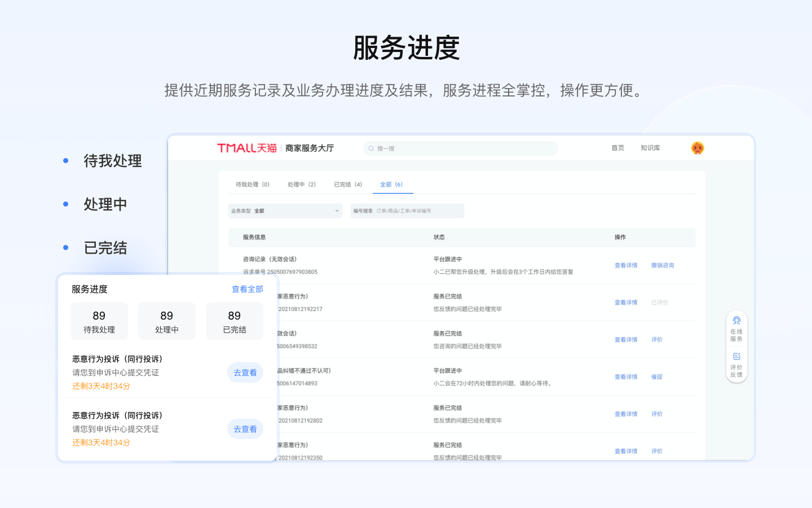Click the 催促 link
Screen dimensions: 812x508
[x=657, y=377]
